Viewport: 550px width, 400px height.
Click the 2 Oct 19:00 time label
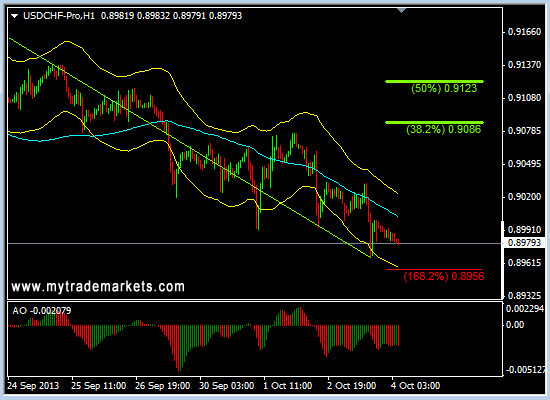(x=351, y=386)
